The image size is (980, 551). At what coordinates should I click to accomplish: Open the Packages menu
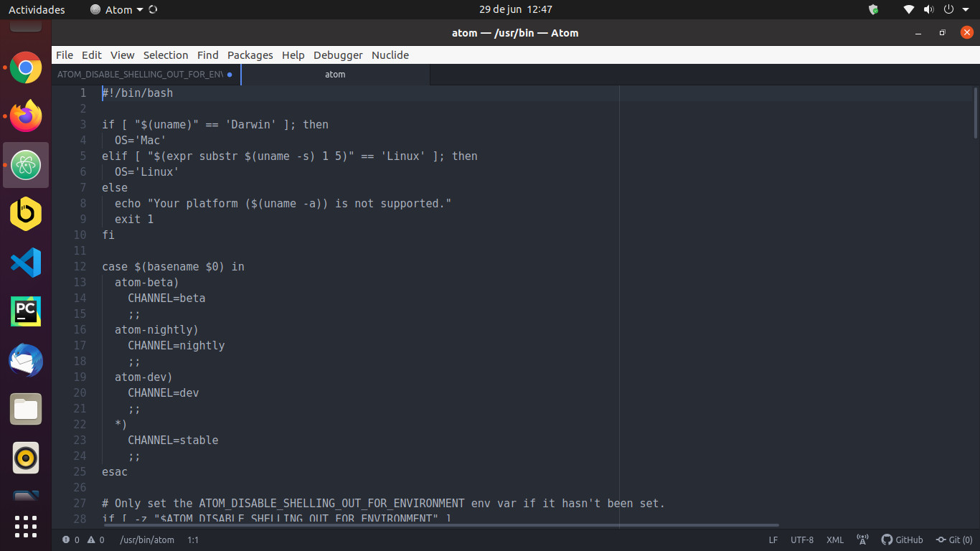tap(250, 55)
